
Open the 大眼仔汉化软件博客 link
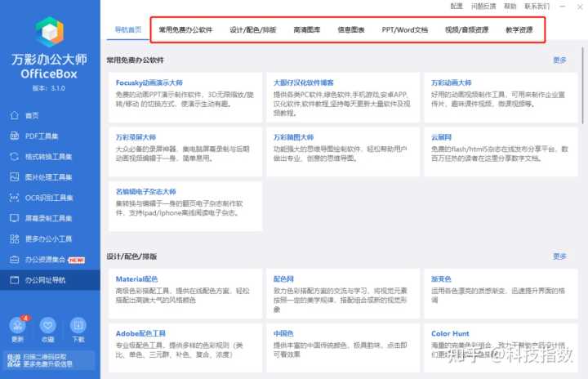tap(303, 82)
